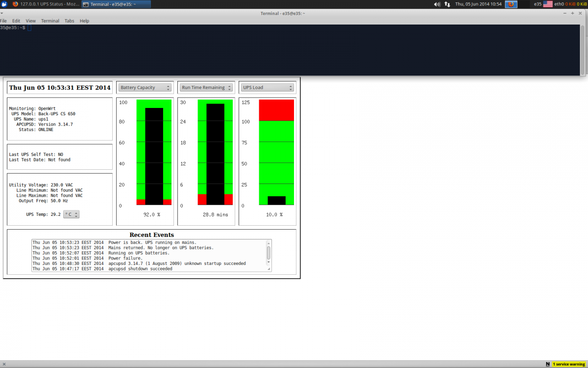The width and height of the screenshot is (588, 368).
Task: Open the Xfce applications menu icon
Action: [4, 4]
